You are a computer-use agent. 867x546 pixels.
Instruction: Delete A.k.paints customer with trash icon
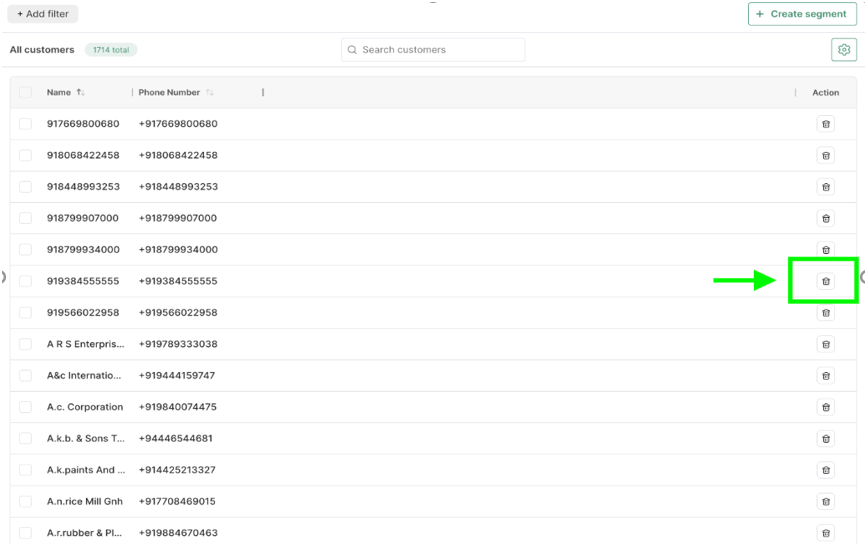[x=825, y=470]
